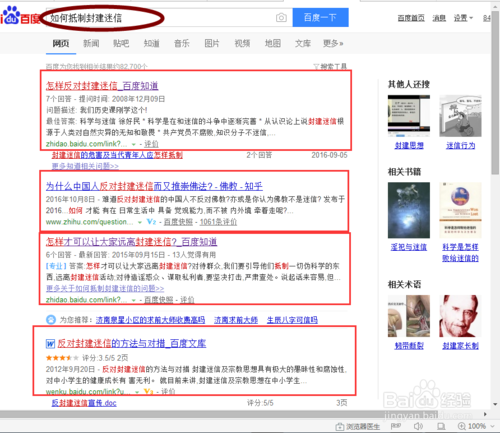500x433 pixels.
Task: Open 更多知道相关问题>> link
Action: [85, 166]
